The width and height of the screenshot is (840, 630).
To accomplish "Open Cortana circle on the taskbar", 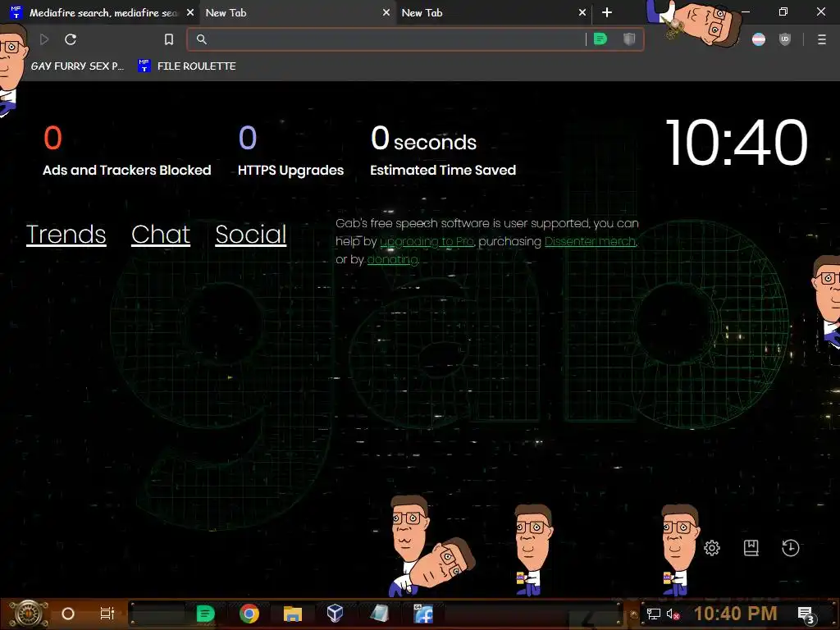I will [68, 614].
